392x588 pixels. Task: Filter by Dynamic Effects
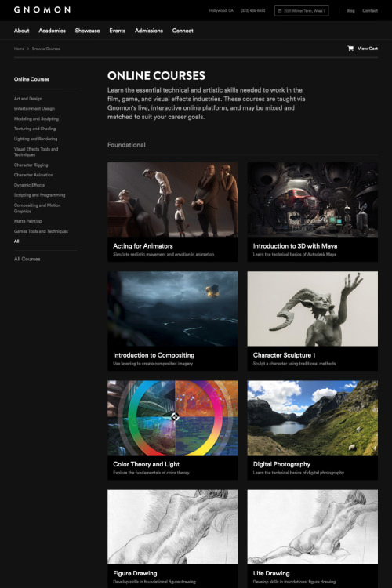tap(29, 185)
